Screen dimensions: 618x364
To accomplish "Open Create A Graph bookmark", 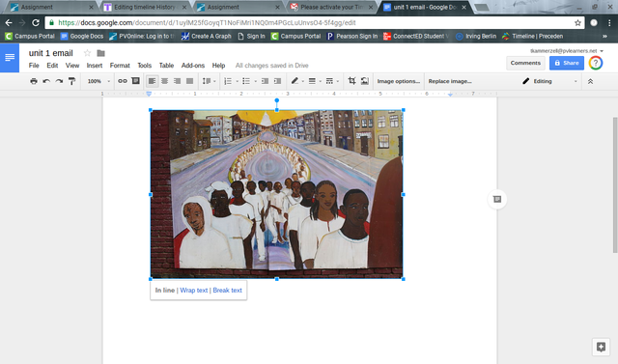I will point(207,37).
